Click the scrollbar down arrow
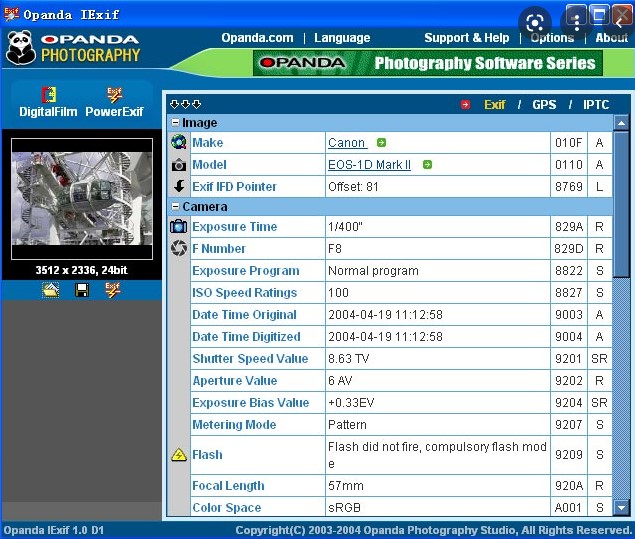The width and height of the screenshot is (635, 539). (621, 507)
